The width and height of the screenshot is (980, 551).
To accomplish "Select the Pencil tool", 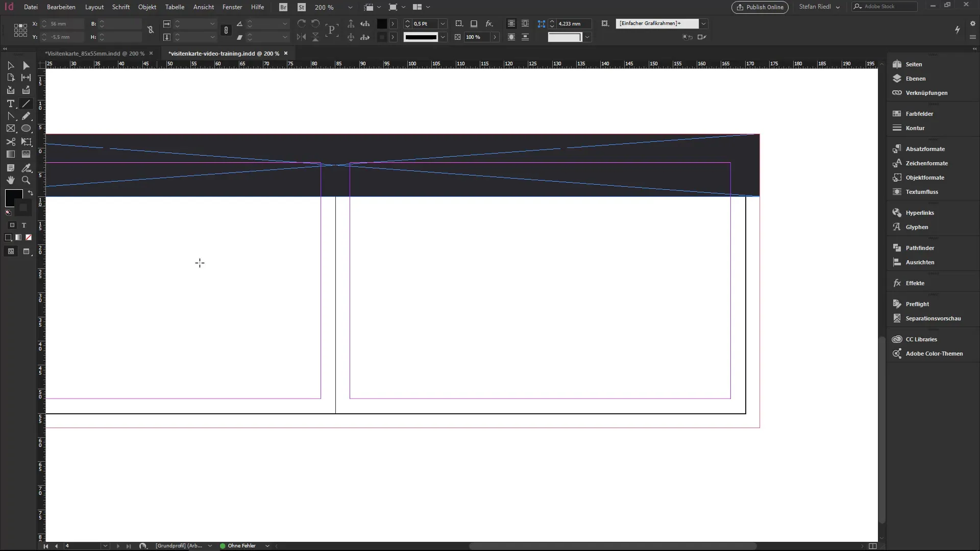I will 26,116.
